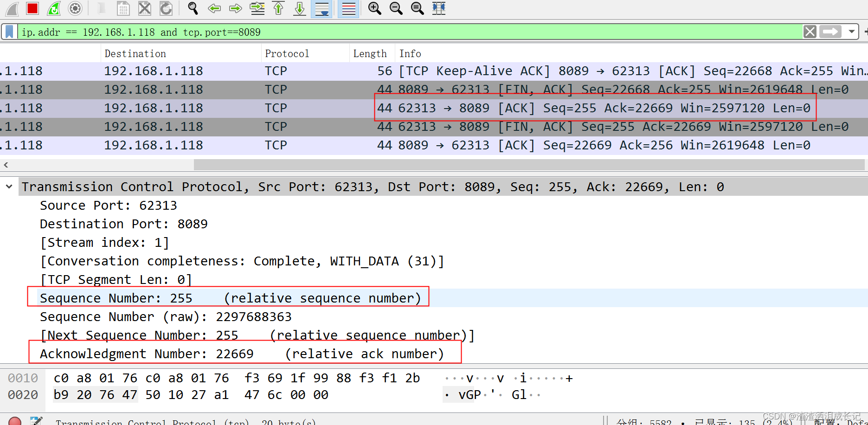
Task: Select the Transmission Control Protocol header line
Action: click(x=443, y=187)
